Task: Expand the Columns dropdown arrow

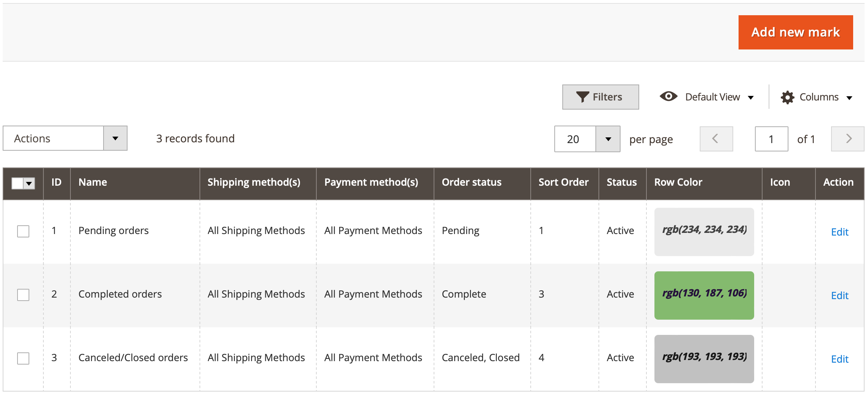Action: tap(849, 98)
